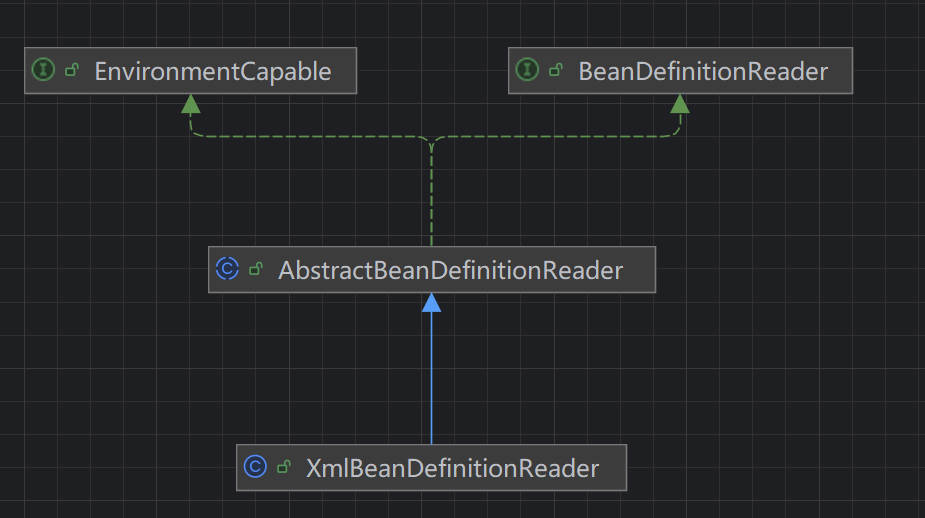The height and width of the screenshot is (518, 925).
Task: Select the EnvironmentCapable node label
Action: click(x=212, y=71)
